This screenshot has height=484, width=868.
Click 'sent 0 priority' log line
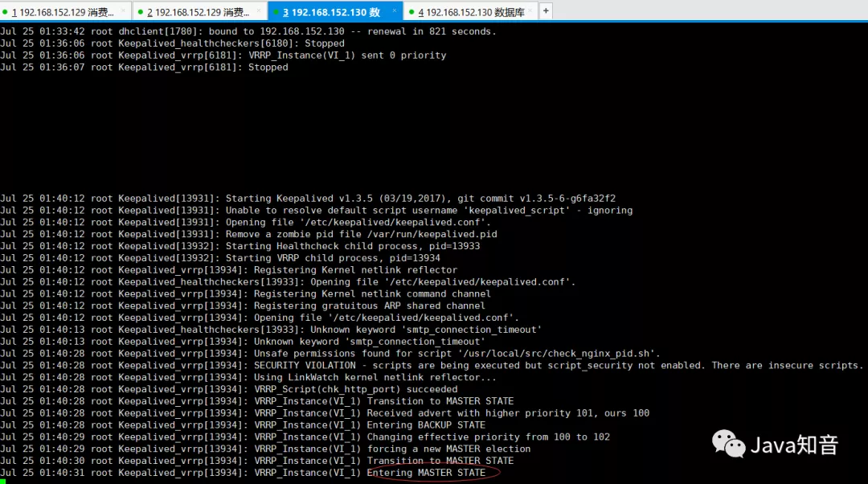point(223,55)
